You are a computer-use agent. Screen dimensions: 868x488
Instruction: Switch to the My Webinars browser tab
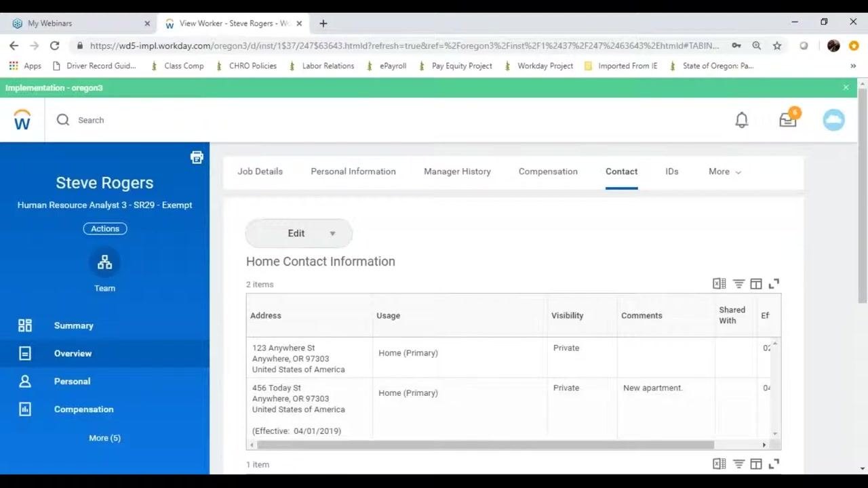81,23
